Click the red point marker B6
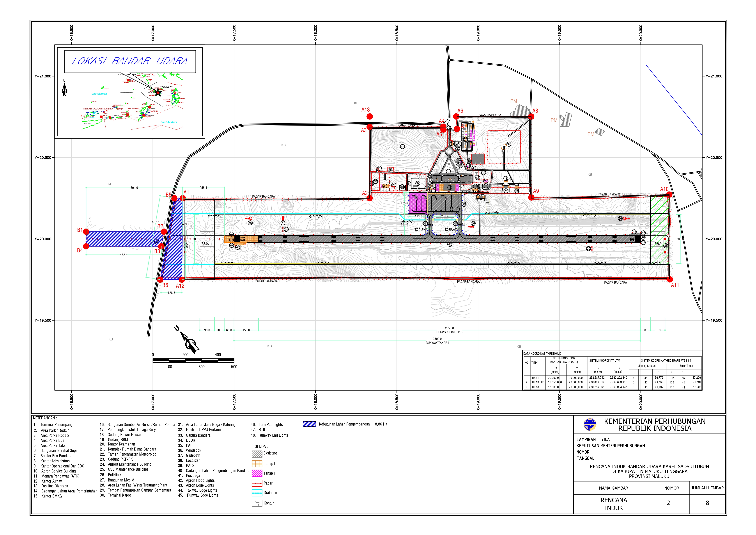The width and height of the screenshot is (756, 535). 160,279
